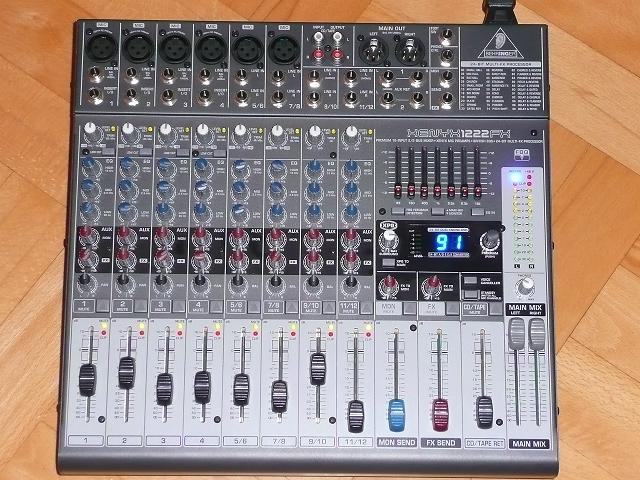Enable low cut on channel 1
Viewport: 640px width, 480px height.
pyautogui.click(x=109, y=152)
